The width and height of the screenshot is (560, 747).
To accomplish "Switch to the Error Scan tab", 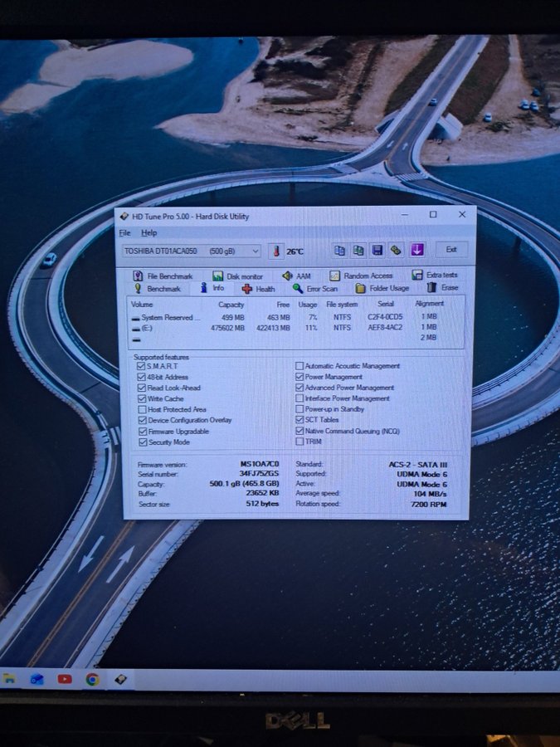I will [315, 289].
